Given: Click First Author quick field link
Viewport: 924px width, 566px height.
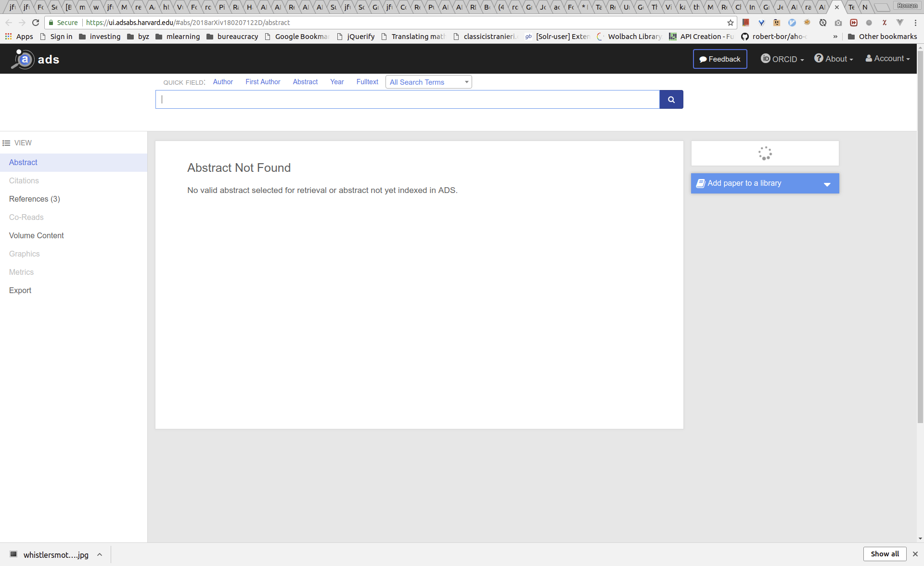Looking at the screenshot, I should [x=263, y=82].
